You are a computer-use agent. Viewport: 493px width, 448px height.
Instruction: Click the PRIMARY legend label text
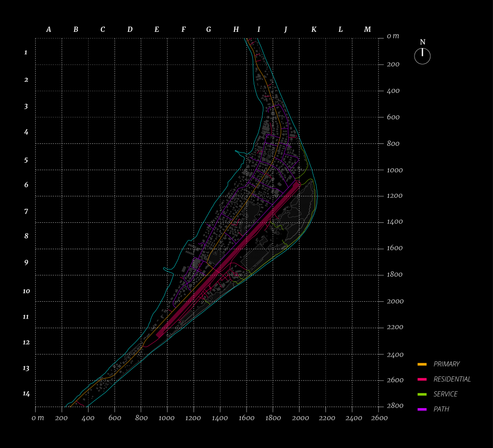(x=446, y=364)
